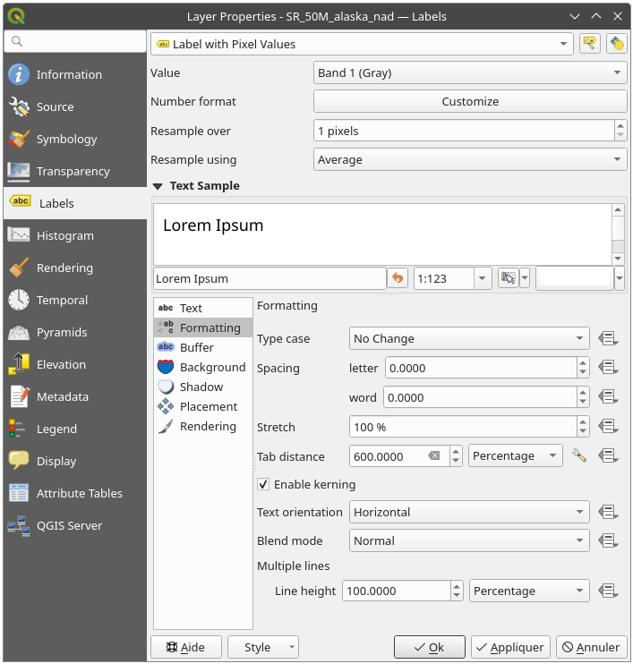Click the Customize number format button
Screen dimensions: 633x672
point(470,102)
